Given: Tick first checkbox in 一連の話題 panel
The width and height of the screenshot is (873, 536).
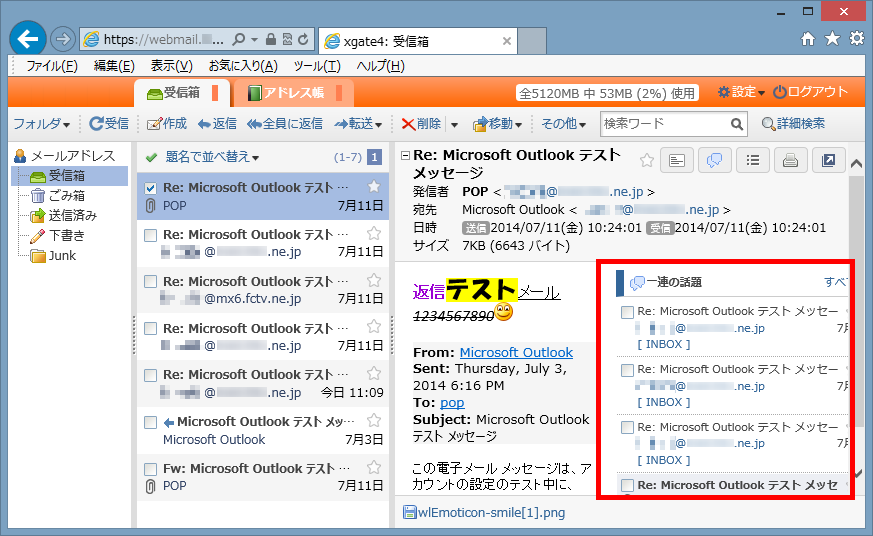Looking at the screenshot, I should point(627,312).
